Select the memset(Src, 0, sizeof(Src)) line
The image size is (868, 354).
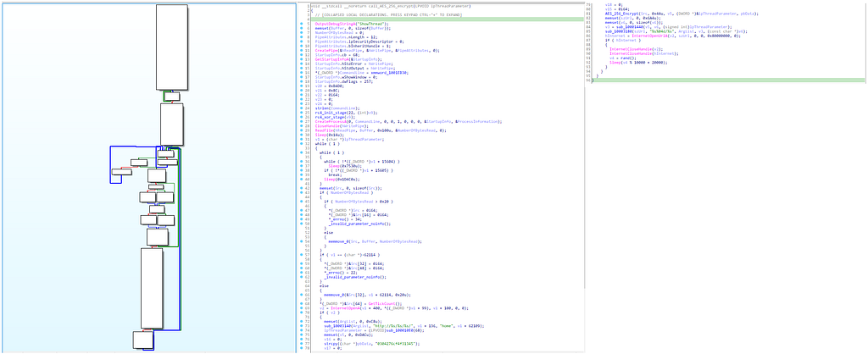(x=349, y=188)
